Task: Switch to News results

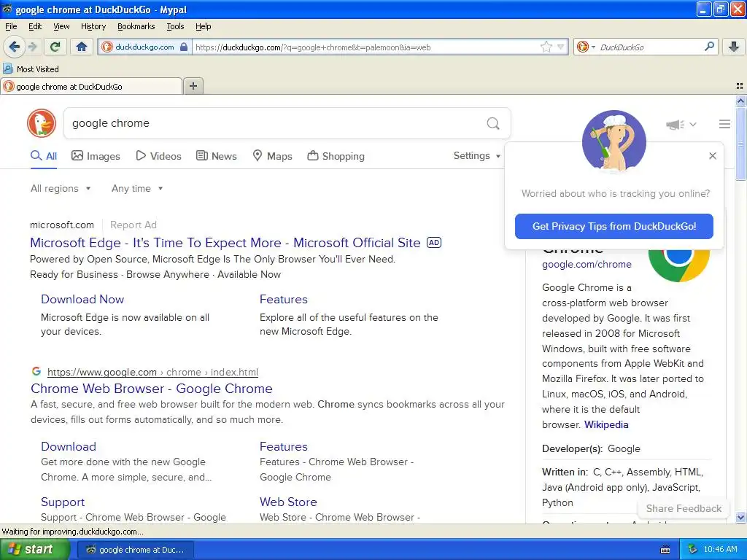Action: [217, 156]
